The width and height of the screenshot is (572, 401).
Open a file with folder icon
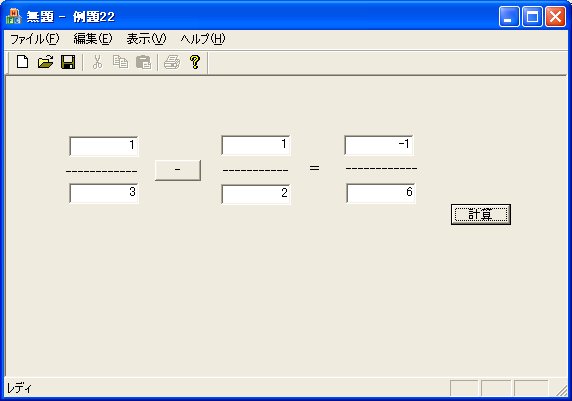[45, 62]
